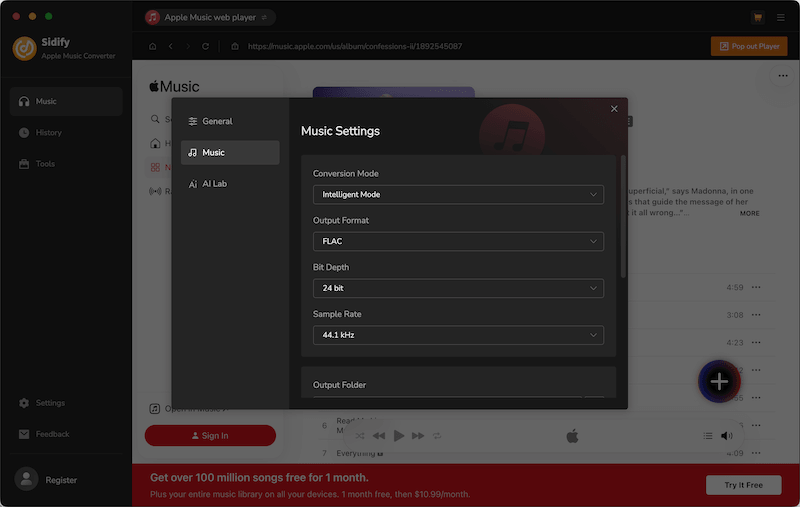Click the Apple Music Home sidebar icon
This screenshot has height=507, width=800.
[x=155, y=143]
